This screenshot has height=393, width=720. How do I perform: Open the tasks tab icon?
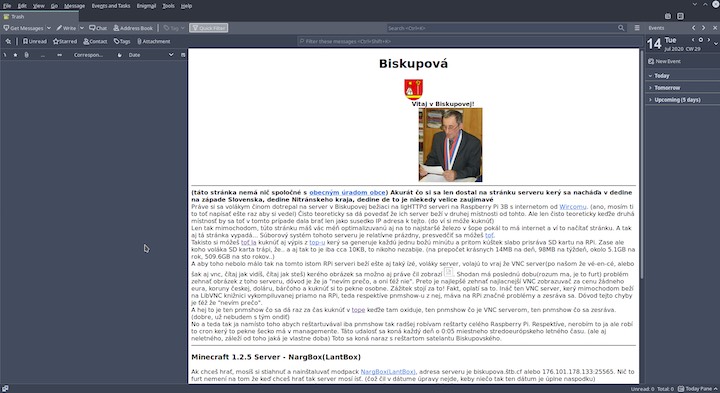pos(680,16)
